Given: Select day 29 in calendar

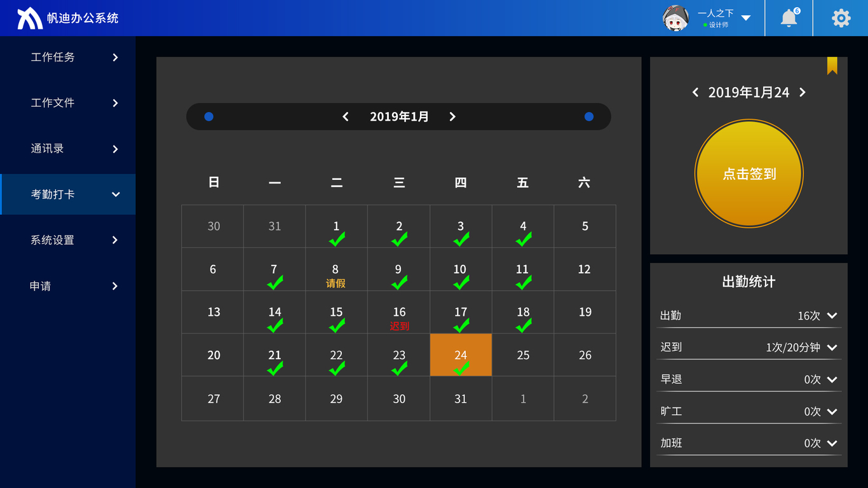Looking at the screenshot, I should click(336, 399).
